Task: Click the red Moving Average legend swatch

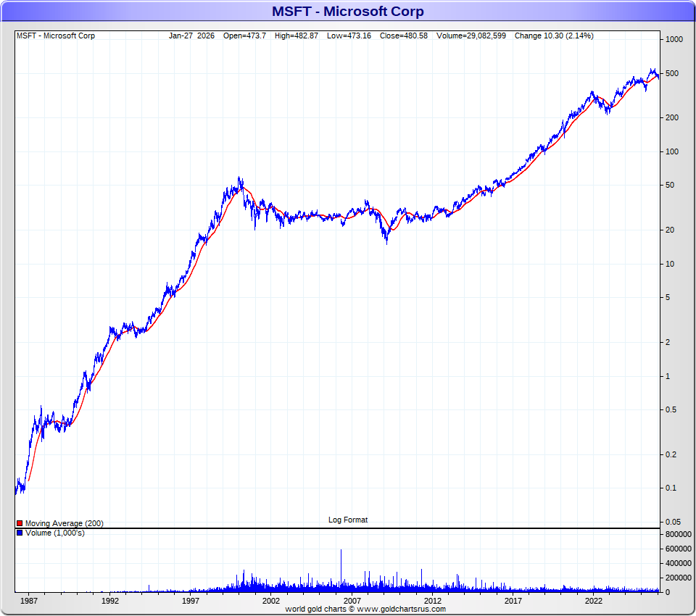Action: tap(20, 523)
